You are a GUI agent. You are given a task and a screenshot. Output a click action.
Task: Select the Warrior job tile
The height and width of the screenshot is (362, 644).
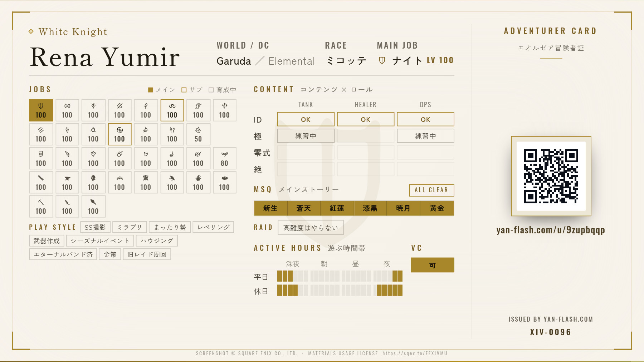coord(67,110)
